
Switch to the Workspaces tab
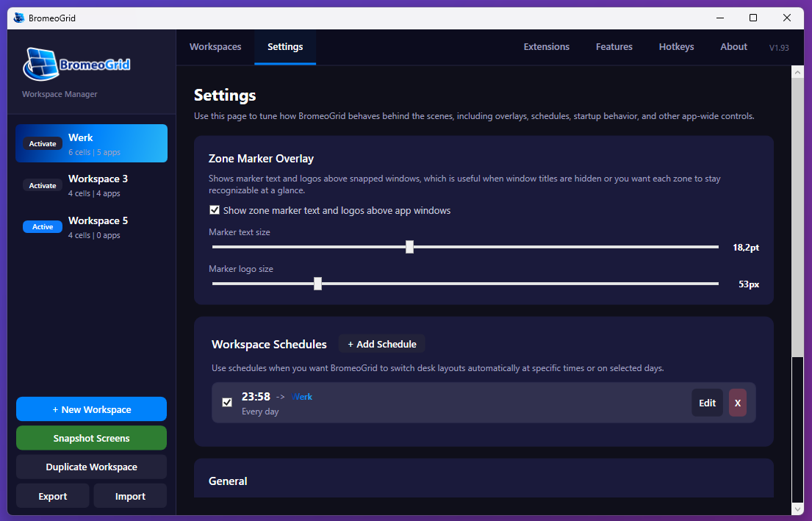[x=215, y=46]
